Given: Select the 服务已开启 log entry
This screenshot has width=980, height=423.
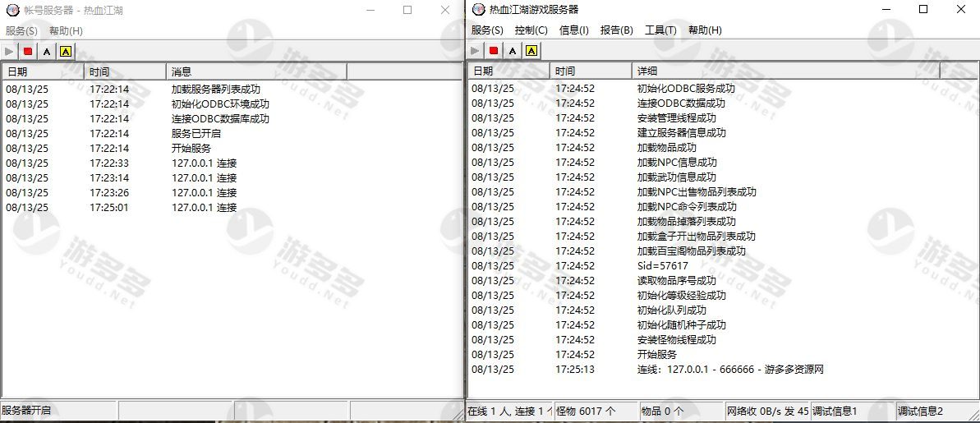Looking at the screenshot, I should coord(196,134).
